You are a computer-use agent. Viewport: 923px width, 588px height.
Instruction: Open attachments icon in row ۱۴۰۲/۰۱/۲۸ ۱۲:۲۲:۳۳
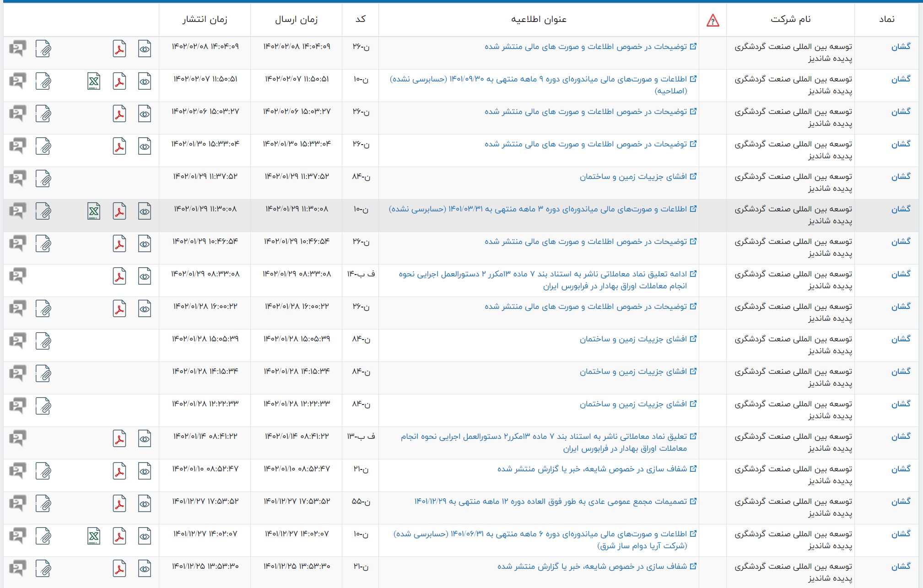point(43,406)
